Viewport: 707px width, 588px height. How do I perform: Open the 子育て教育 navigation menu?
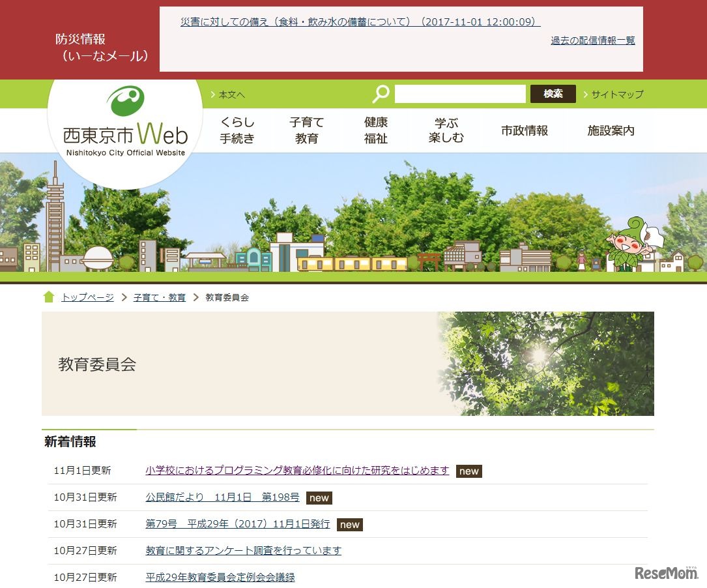click(x=307, y=128)
